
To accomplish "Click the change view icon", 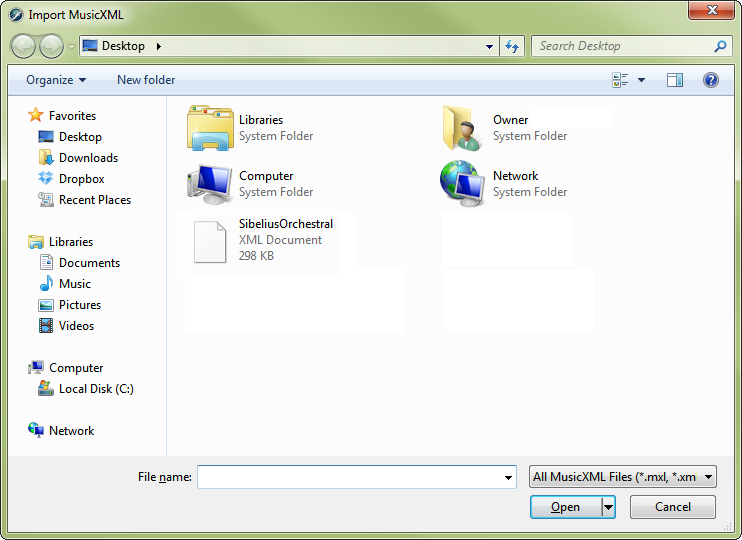I will [620, 80].
